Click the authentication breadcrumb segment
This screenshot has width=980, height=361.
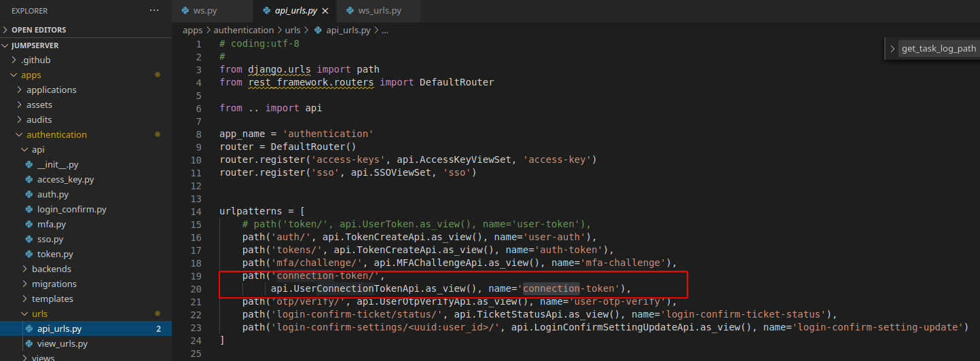[x=244, y=30]
